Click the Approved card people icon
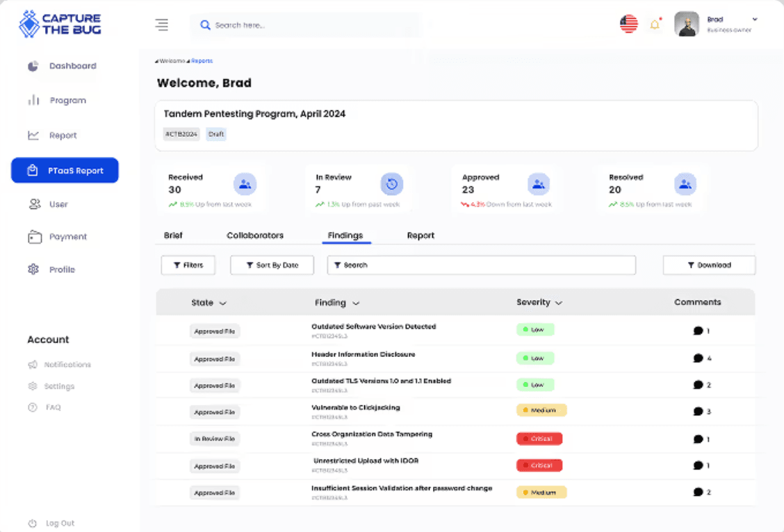This screenshot has width=784, height=532. [539, 184]
